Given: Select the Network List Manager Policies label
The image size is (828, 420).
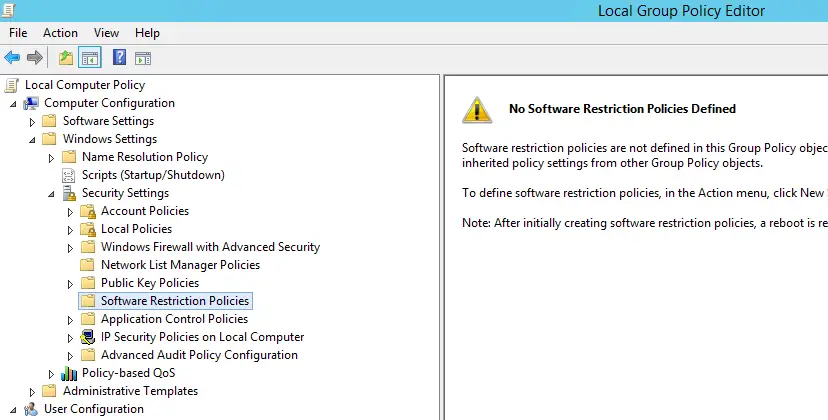Looking at the screenshot, I should [x=181, y=265].
